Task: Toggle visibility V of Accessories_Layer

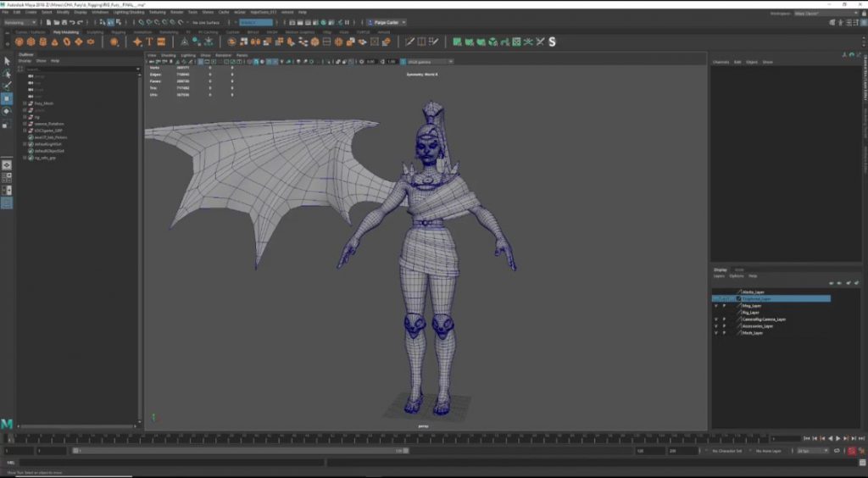Action: pos(715,325)
